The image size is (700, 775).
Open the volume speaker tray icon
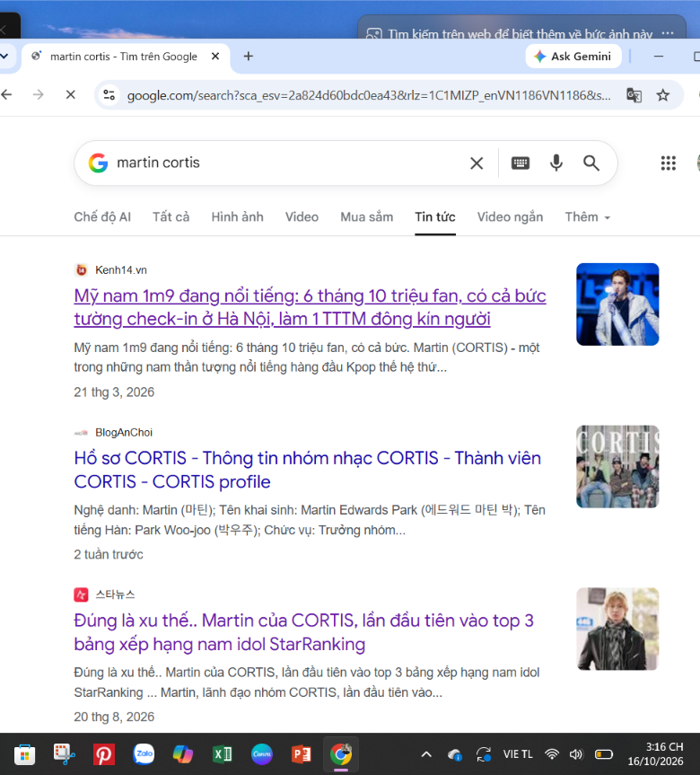576,754
